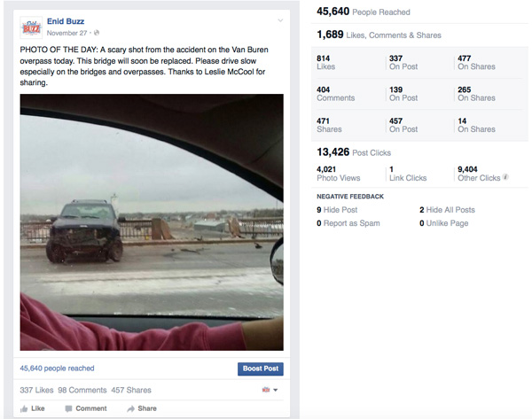Click the Comment speech bubble icon

67,408
